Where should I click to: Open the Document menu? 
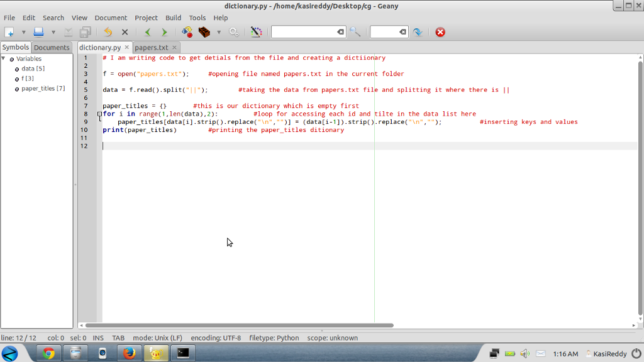[111, 18]
